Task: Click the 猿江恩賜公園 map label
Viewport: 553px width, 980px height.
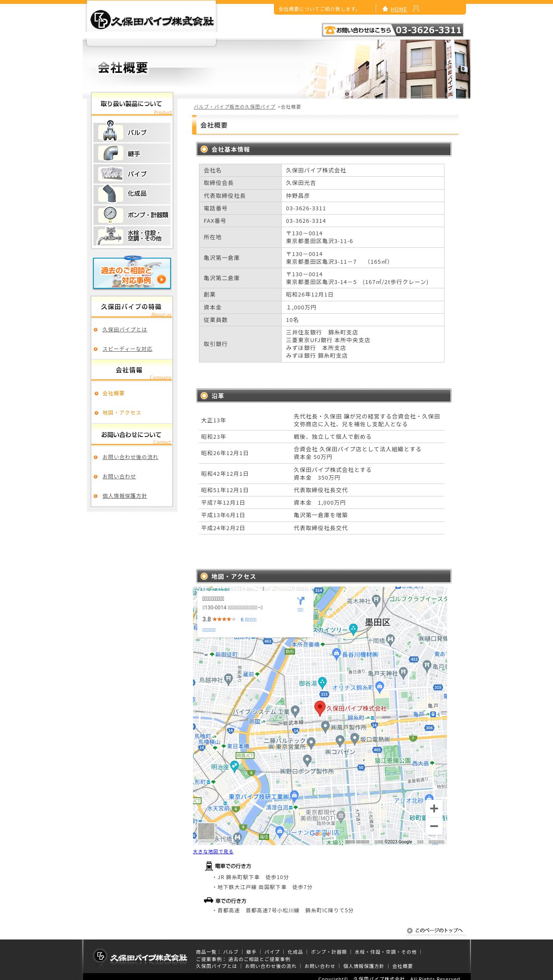Action: click(392, 761)
